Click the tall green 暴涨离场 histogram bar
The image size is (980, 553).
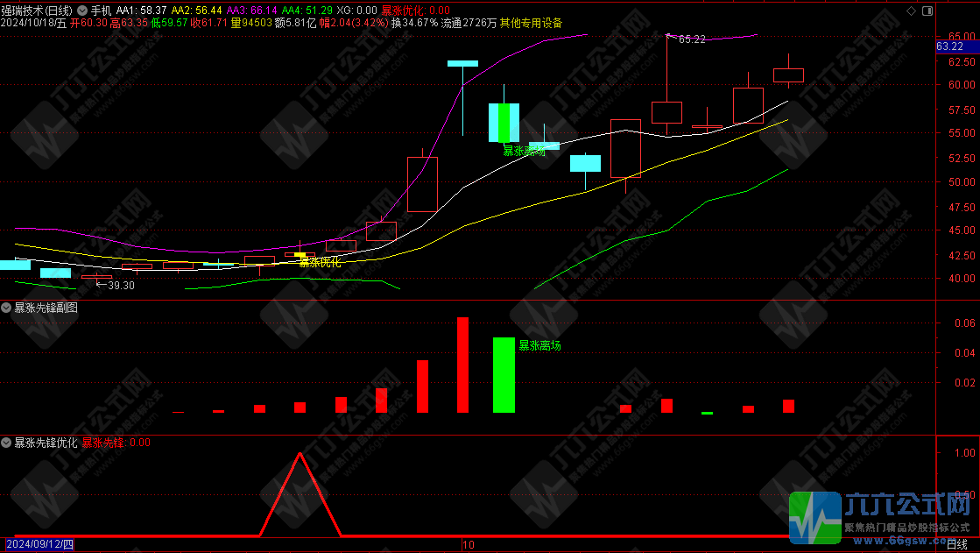(x=504, y=374)
